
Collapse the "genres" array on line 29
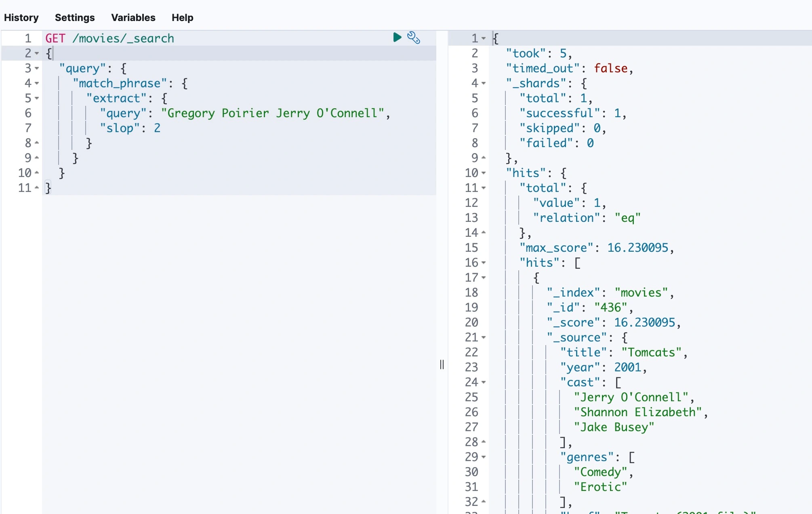484,457
